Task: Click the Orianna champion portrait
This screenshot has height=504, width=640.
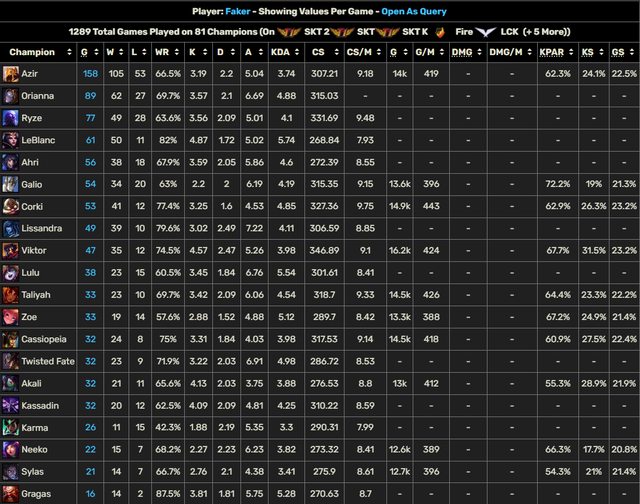Action: click(11, 95)
